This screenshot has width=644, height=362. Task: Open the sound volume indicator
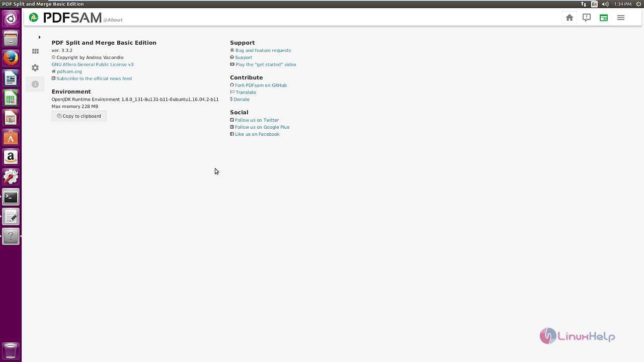click(x=605, y=4)
